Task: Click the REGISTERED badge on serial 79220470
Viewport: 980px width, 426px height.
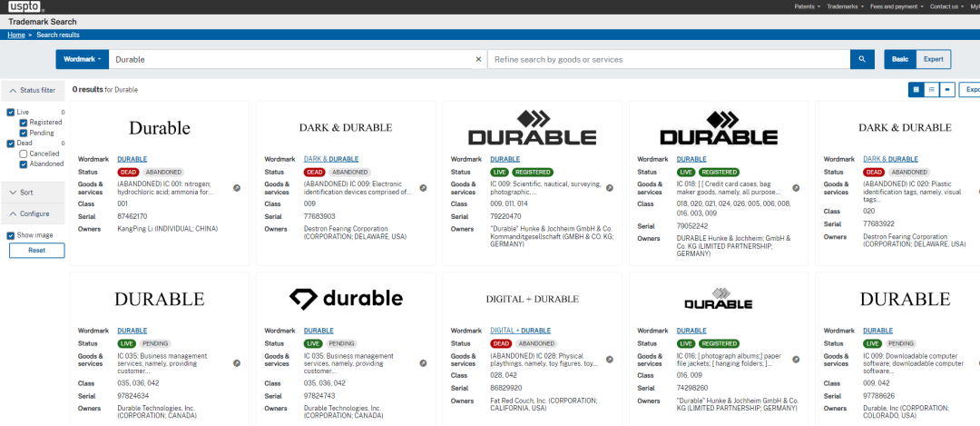Action: 533,172
